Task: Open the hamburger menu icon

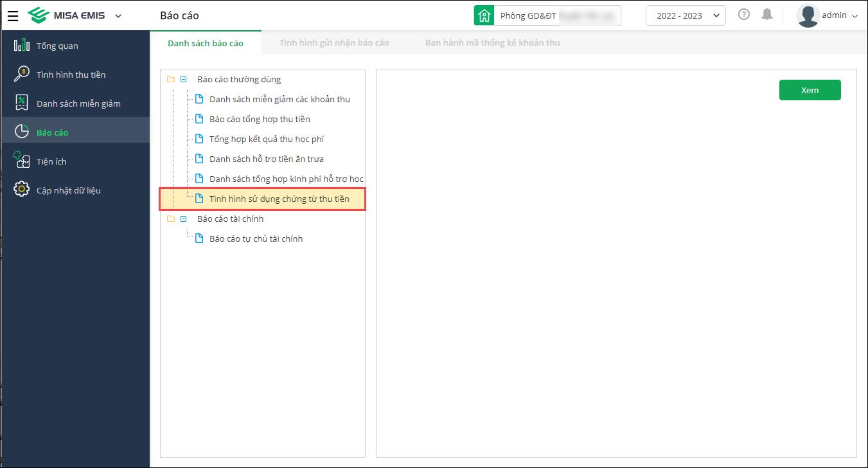Action: (x=13, y=15)
